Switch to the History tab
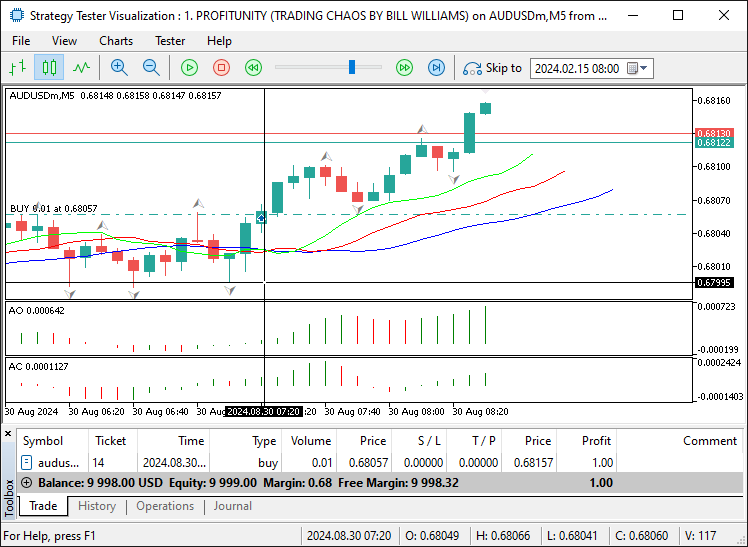The width and height of the screenshot is (748, 547). (x=97, y=506)
